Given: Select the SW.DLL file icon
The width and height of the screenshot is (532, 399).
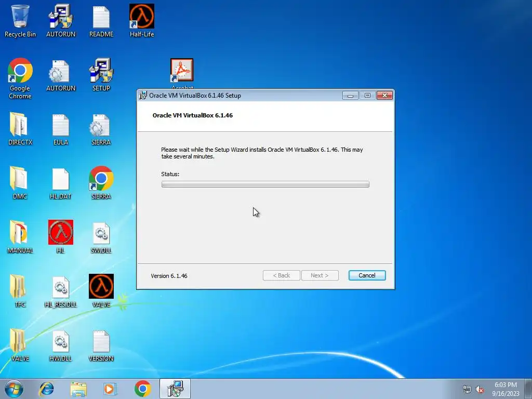Looking at the screenshot, I should tap(101, 237).
